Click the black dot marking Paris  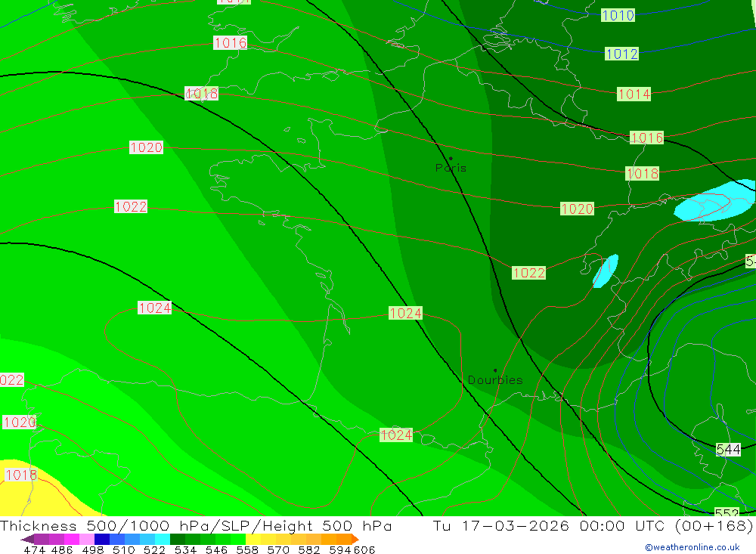click(x=451, y=158)
